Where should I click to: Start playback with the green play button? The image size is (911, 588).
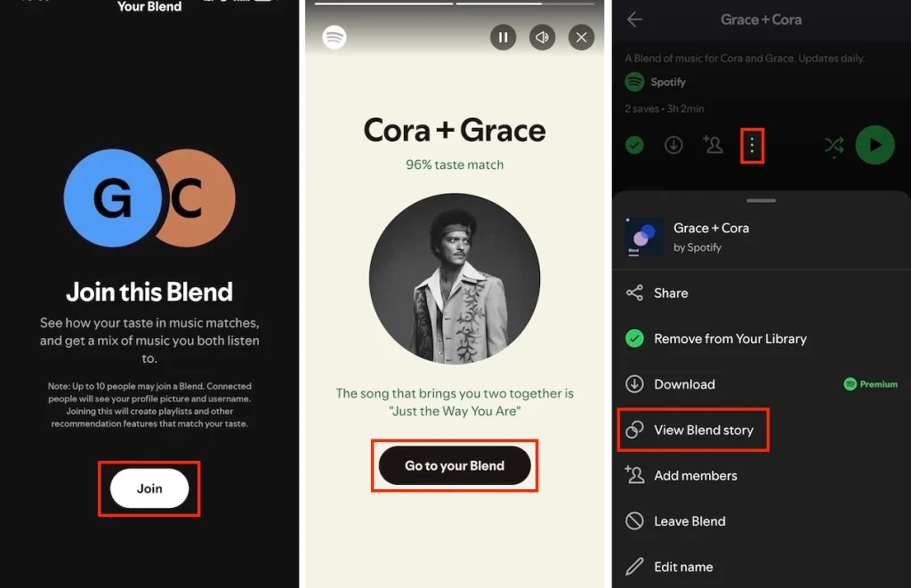(875, 144)
